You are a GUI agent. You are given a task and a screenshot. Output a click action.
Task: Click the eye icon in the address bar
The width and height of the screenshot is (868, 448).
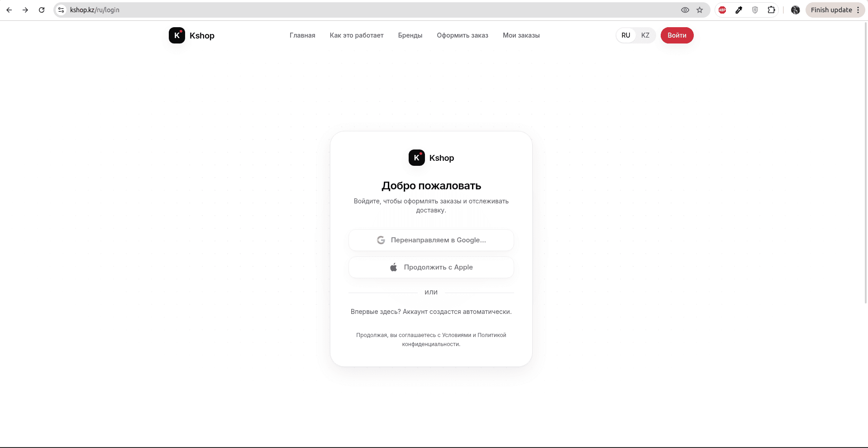[685, 10]
